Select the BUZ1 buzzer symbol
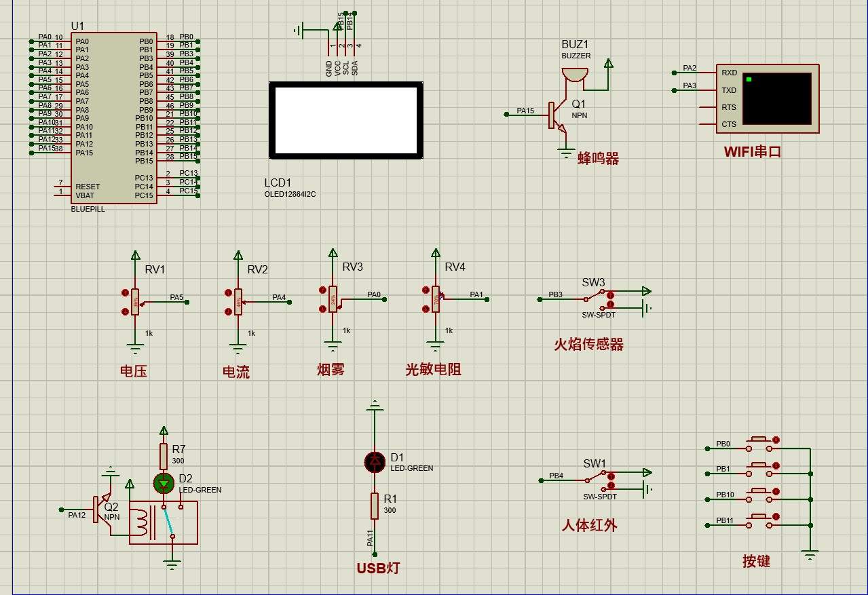Screen dimensions: 868x595 click(574, 75)
